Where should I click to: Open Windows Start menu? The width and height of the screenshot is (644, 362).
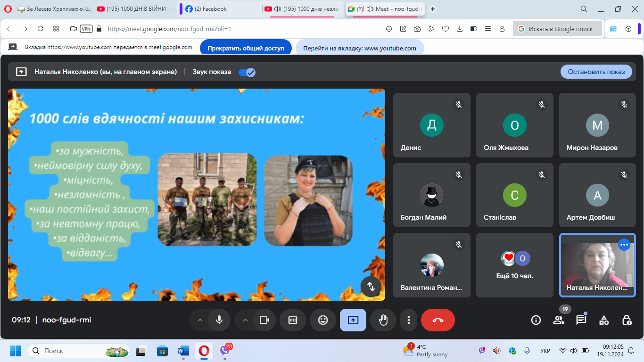[x=15, y=351]
